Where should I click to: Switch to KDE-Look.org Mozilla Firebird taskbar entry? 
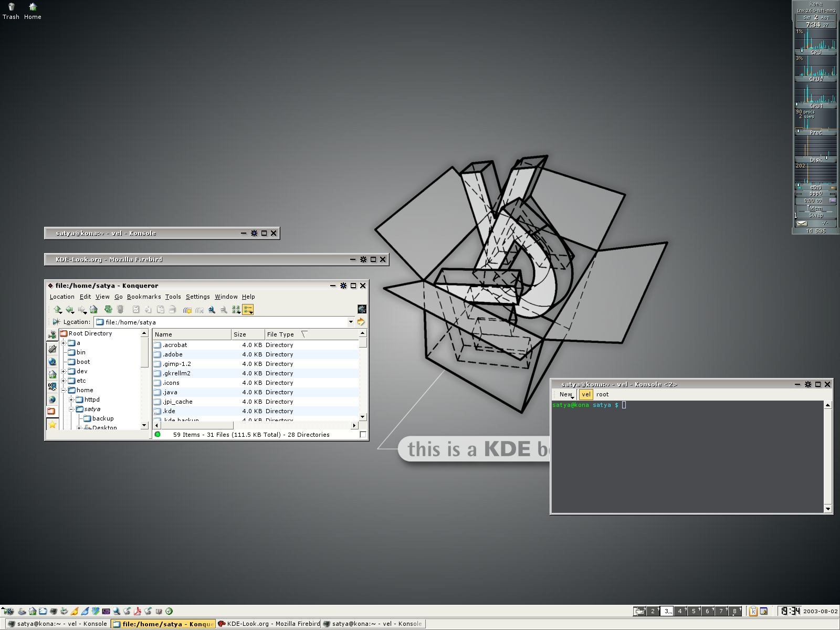pyautogui.click(x=269, y=624)
